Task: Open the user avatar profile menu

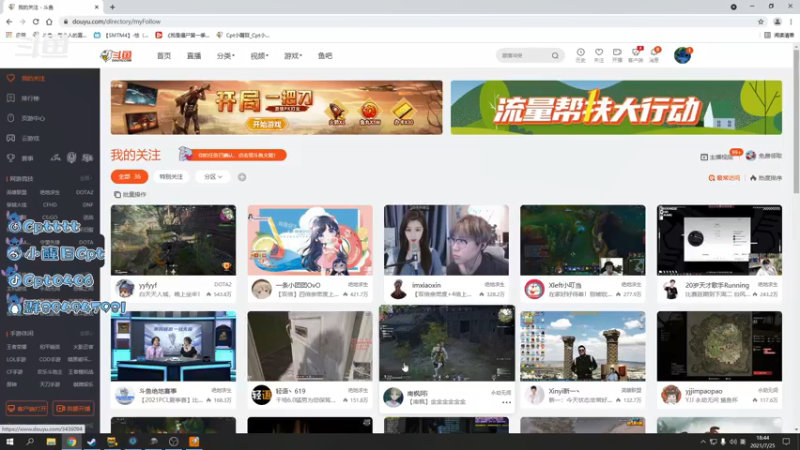Action: 682,55
